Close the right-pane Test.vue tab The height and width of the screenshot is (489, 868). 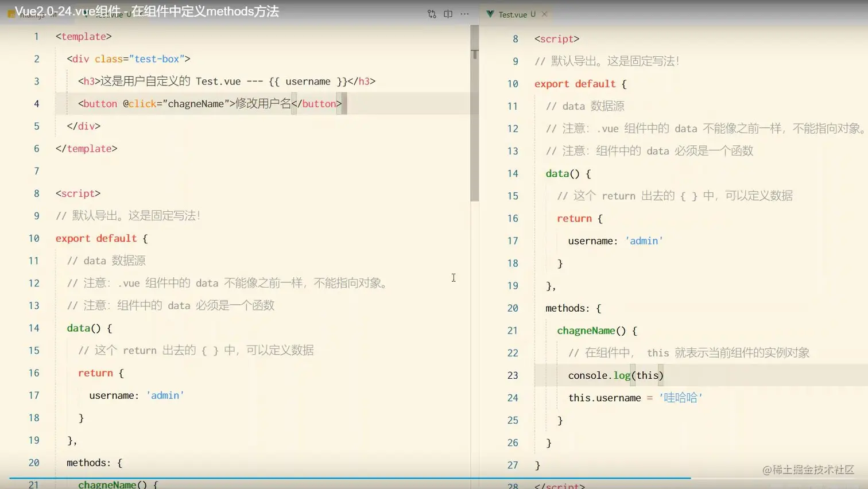click(544, 14)
